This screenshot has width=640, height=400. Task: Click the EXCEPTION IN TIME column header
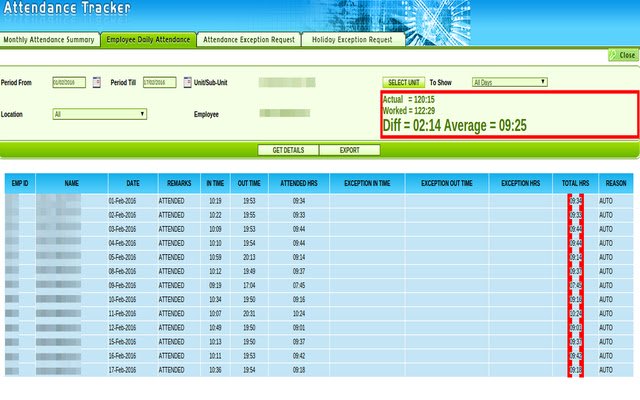(367, 183)
